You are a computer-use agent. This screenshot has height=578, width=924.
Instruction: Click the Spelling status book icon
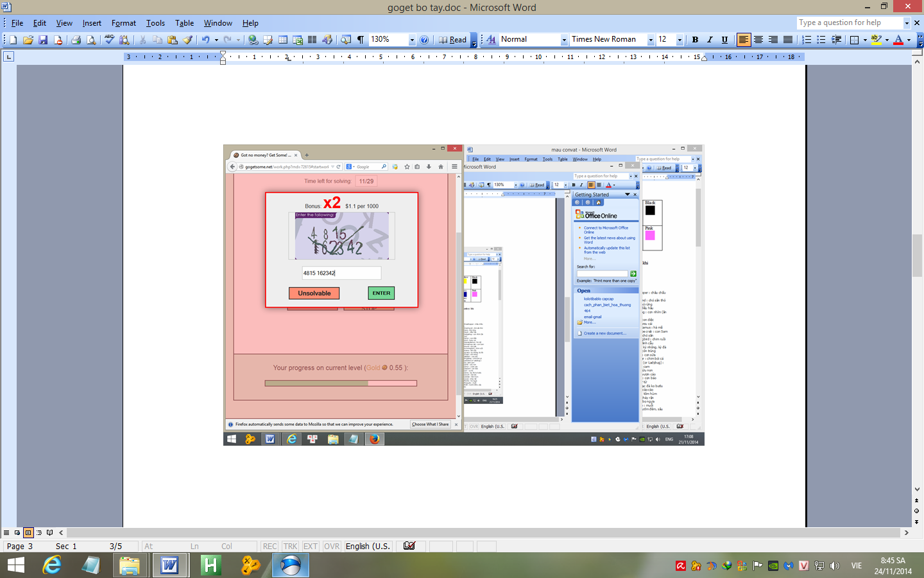pos(409,547)
